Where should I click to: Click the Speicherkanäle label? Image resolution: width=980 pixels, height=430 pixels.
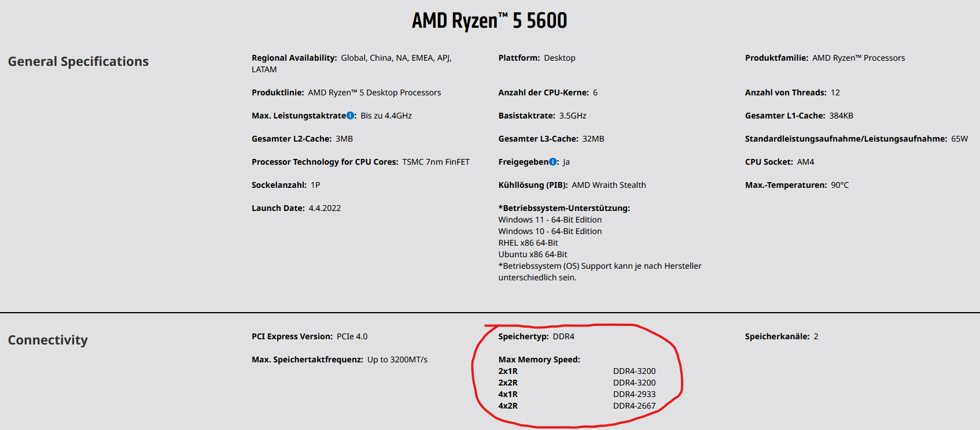coord(777,336)
